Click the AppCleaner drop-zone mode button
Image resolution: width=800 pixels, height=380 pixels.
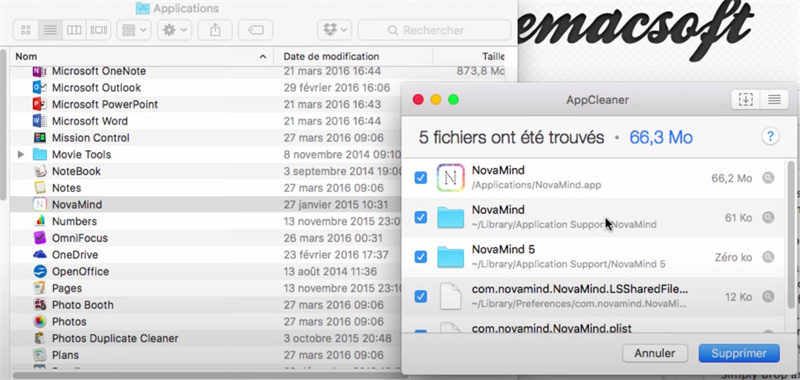tap(745, 100)
